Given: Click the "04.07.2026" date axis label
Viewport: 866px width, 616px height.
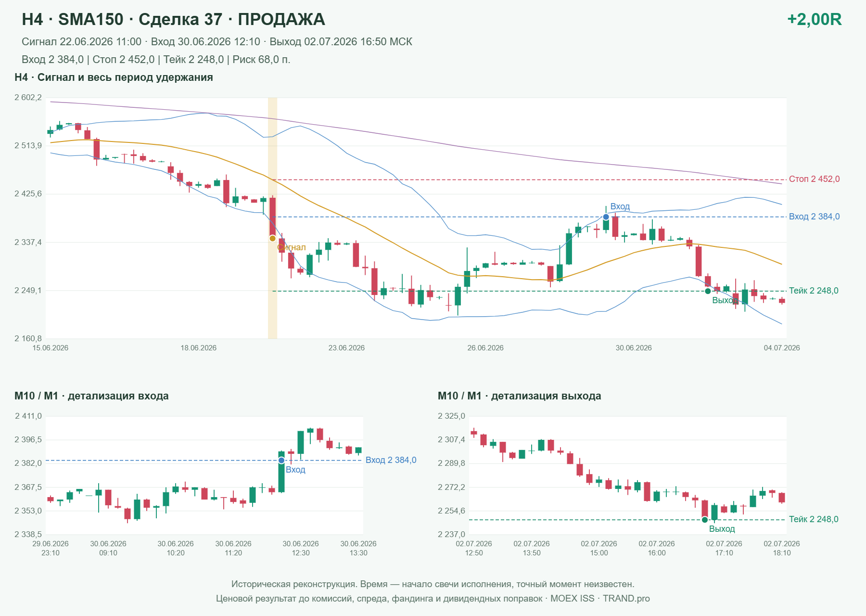Looking at the screenshot, I should pos(782,348).
